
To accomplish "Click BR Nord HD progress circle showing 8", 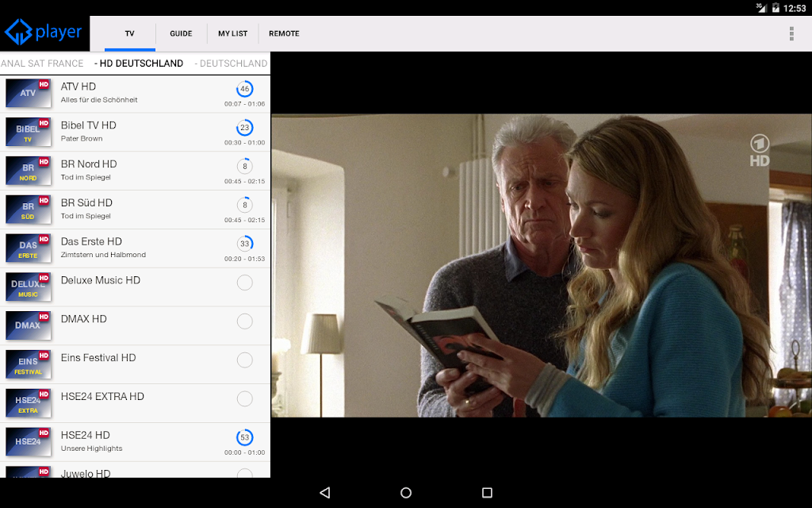I will pyautogui.click(x=245, y=167).
